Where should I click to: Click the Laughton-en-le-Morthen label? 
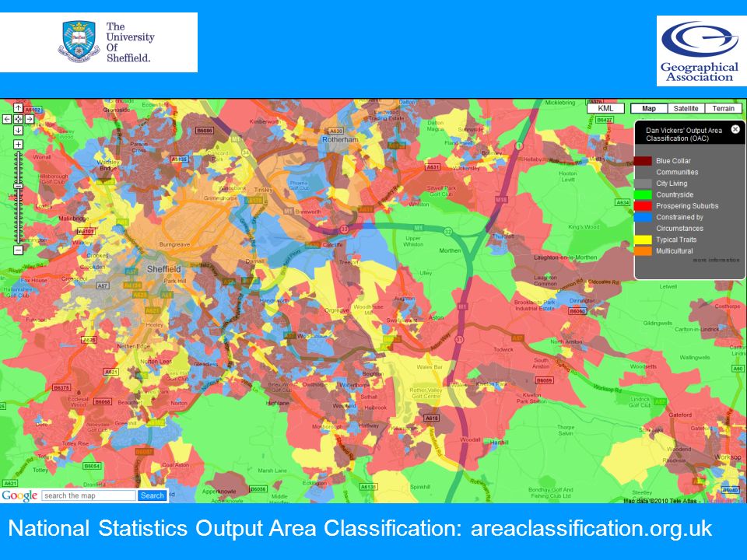(x=565, y=257)
